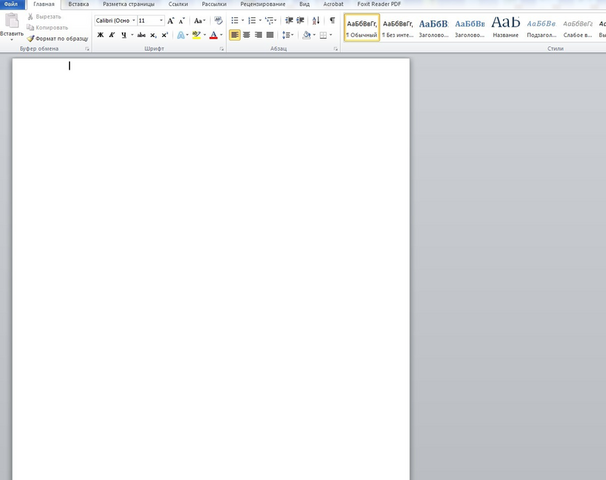The width and height of the screenshot is (606, 480).
Task: Click Вырезать (Cut)
Action: click(44, 17)
